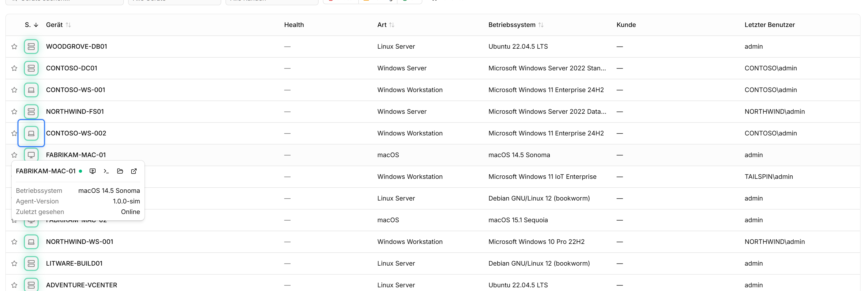Image resolution: width=868 pixels, height=291 pixels.
Task: Click server icon of LITWARE-BUILD01 row
Action: click(31, 263)
